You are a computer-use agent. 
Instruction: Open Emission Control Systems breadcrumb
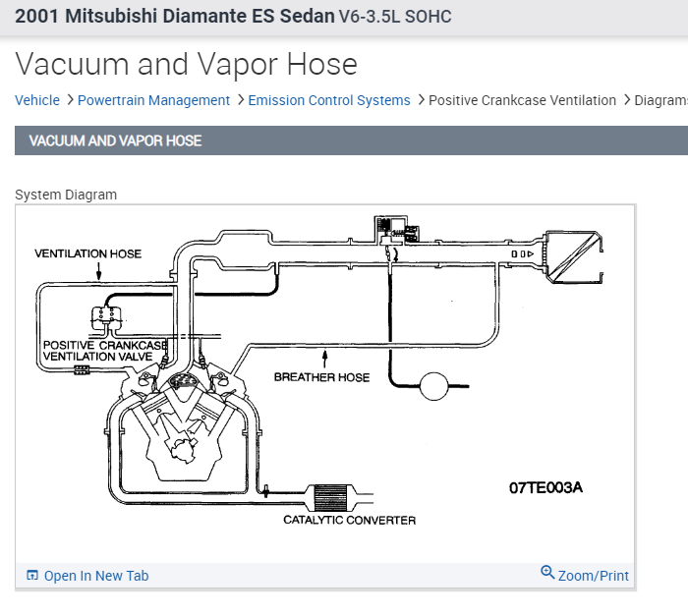[x=329, y=100]
